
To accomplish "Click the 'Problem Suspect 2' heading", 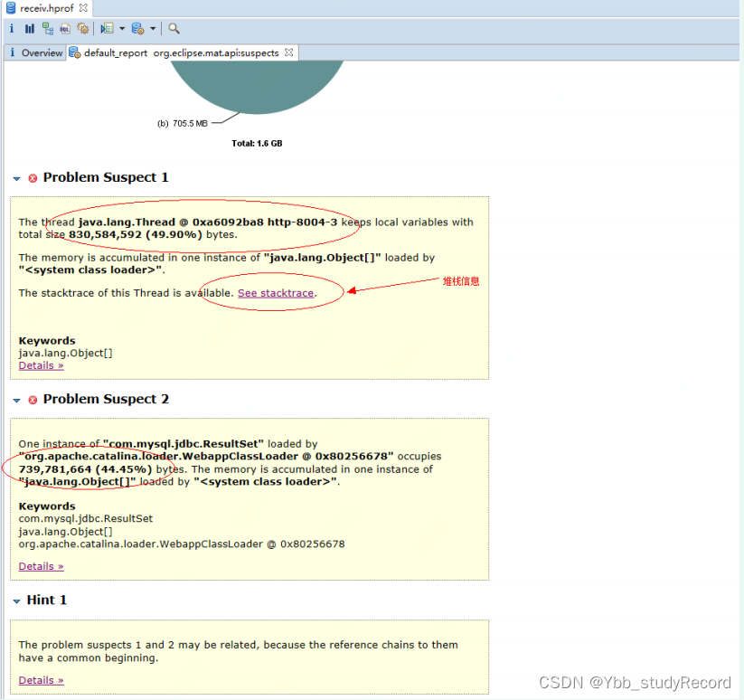I will [x=106, y=399].
